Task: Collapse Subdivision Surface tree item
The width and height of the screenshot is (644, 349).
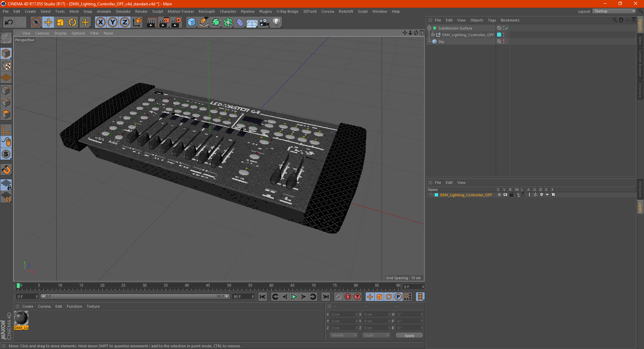Action: [429, 28]
